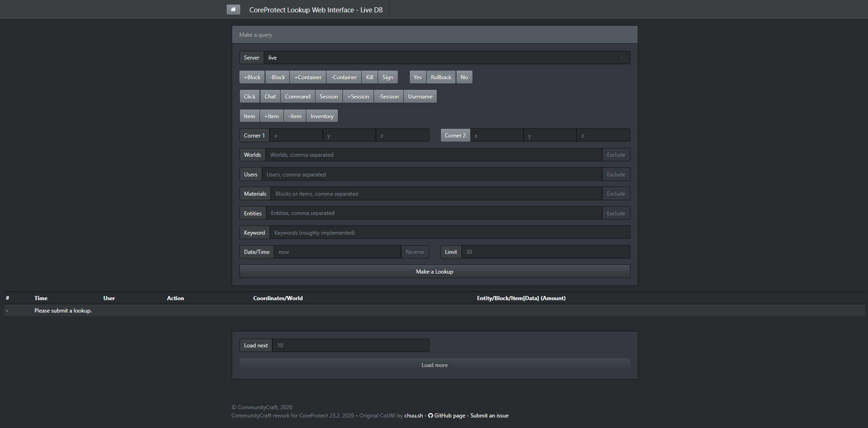Click the Load more button
This screenshot has width=868, height=428.
[x=434, y=365]
